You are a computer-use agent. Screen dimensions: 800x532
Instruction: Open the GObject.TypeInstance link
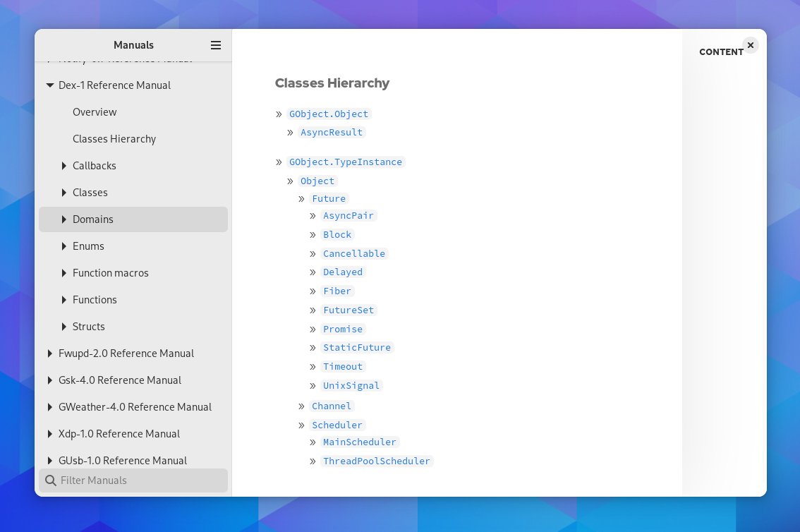coord(346,162)
